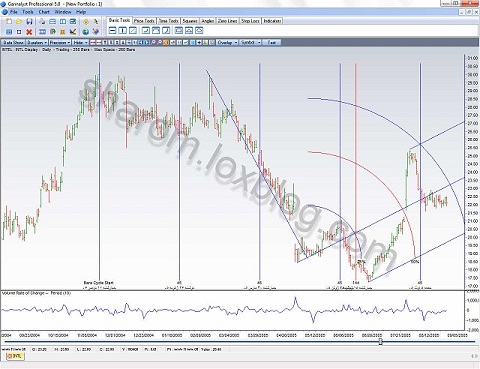The width and height of the screenshot is (480, 369).
Task: Select the vertical line drawing tool
Action: coord(123,31)
